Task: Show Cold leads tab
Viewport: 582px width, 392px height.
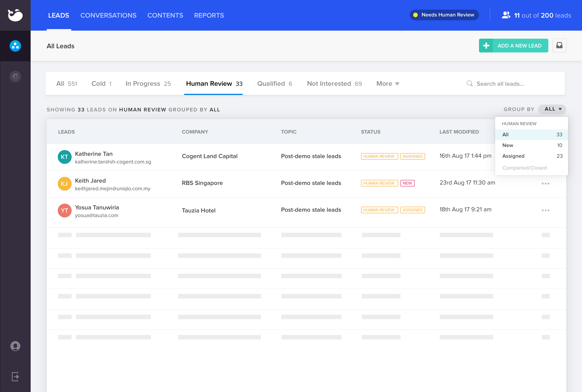Action: pos(101,83)
